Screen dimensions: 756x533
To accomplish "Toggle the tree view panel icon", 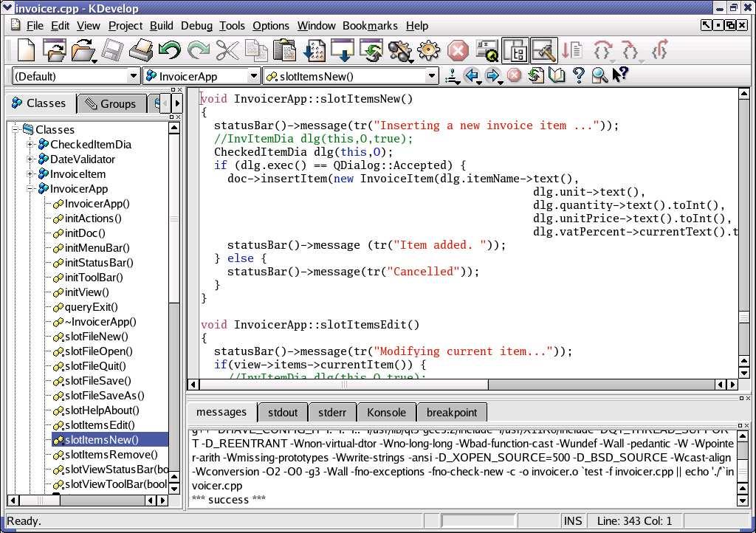I will pyautogui.click(x=515, y=51).
